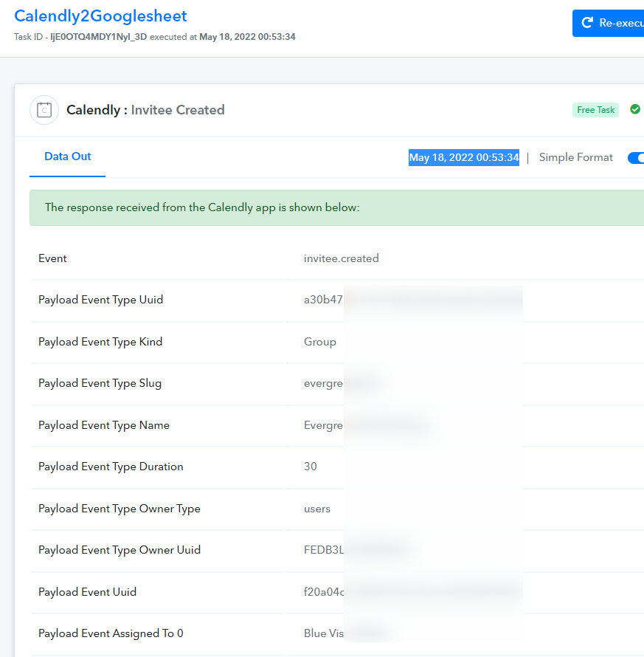Click the Payload Event Type Slug label
Viewport: 644px width, 657px height.
tap(100, 383)
